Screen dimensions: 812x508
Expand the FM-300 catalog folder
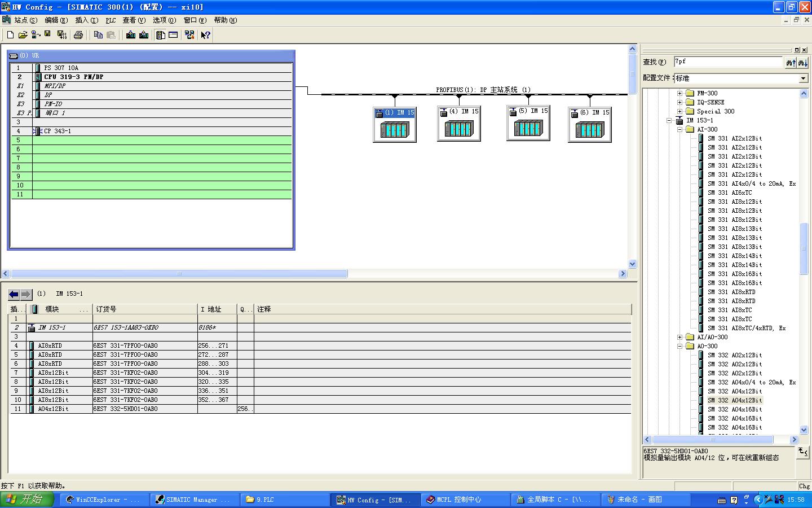[x=679, y=93]
